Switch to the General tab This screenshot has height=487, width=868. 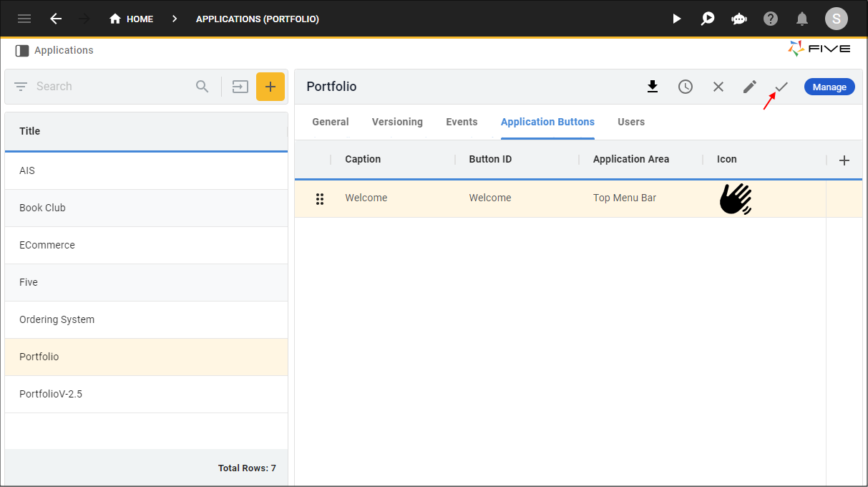pos(331,122)
